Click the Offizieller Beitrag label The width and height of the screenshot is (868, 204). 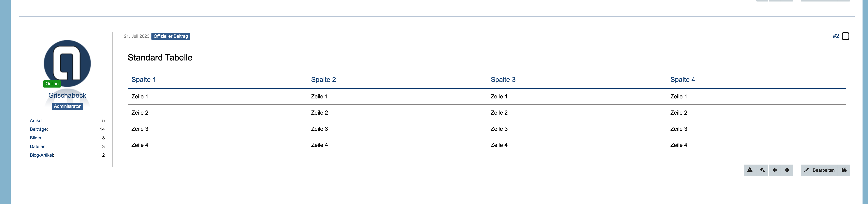(170, 36)
